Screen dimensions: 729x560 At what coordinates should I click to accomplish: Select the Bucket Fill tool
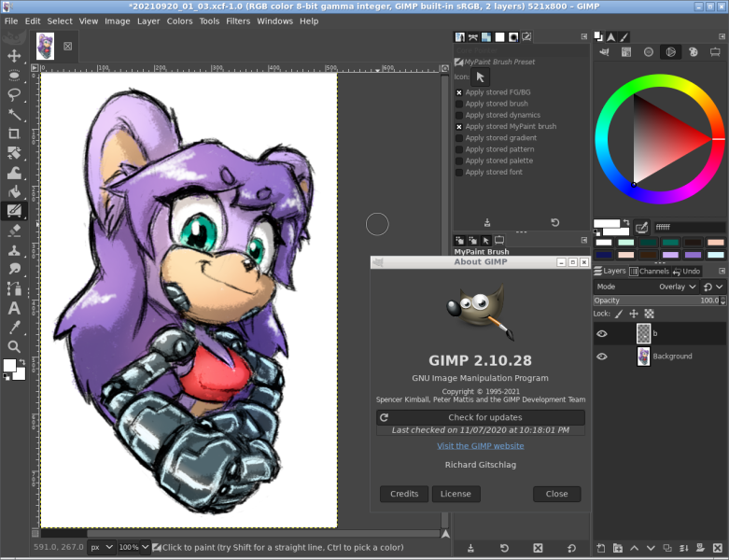point(14,191)
